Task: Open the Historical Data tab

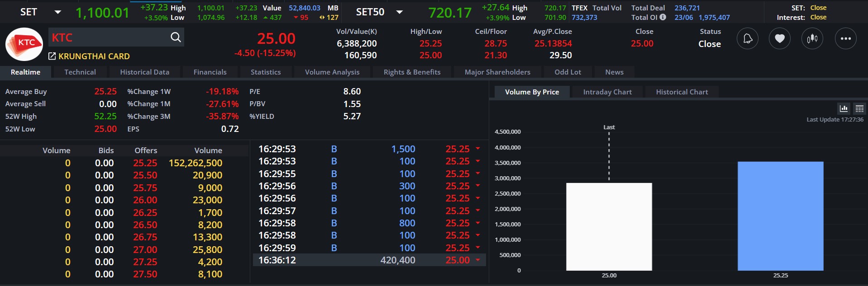Action: pos(145,72)
